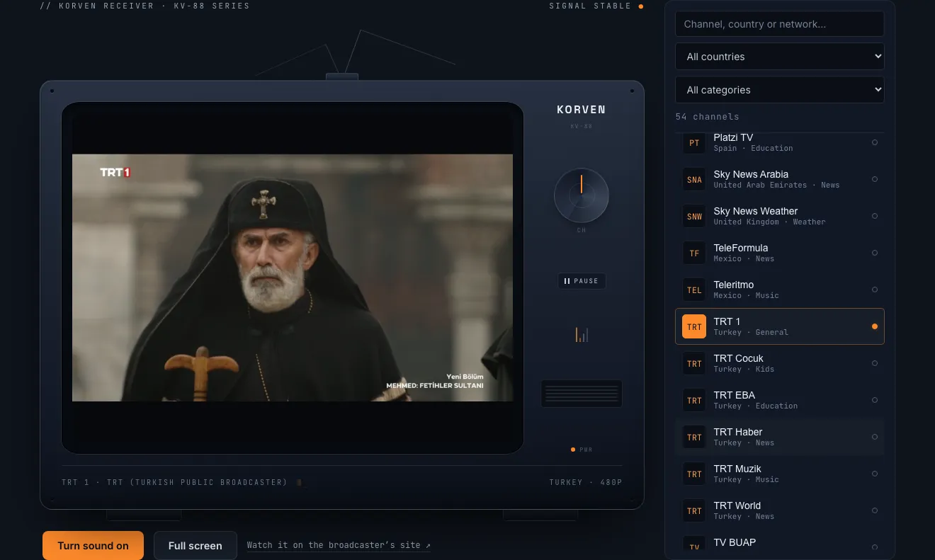Click the TEL badge for Teleritmo

694,290
